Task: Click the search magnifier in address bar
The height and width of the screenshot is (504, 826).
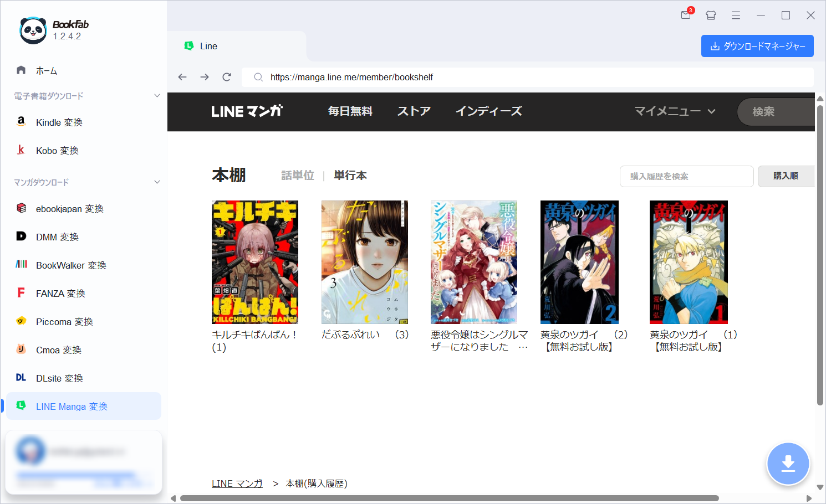Action: (258, 77)
